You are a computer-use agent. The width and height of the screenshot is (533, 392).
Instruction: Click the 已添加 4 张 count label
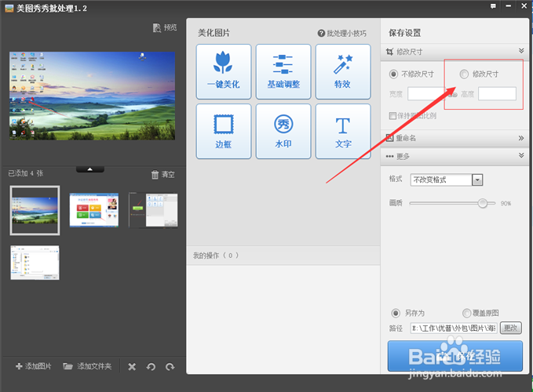(x=26, y=173)
